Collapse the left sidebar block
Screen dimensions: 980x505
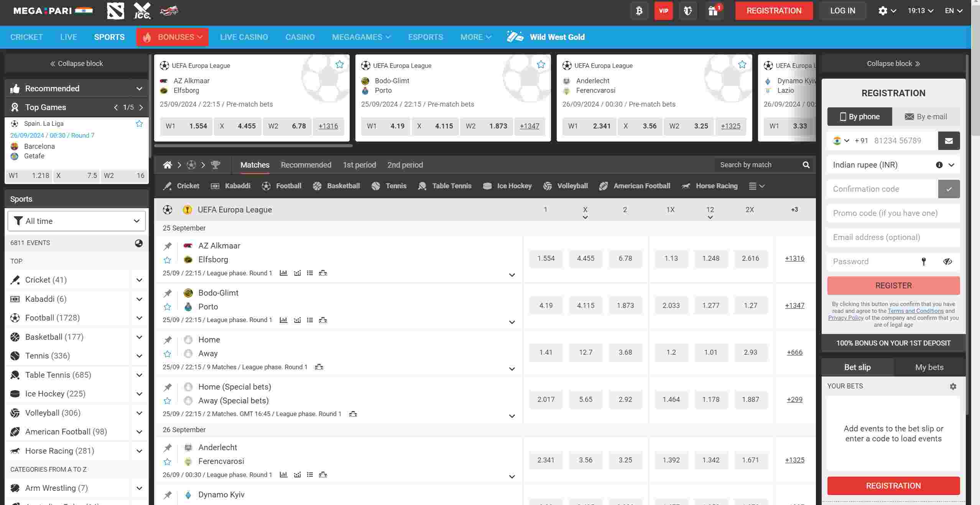pos(77,64)
